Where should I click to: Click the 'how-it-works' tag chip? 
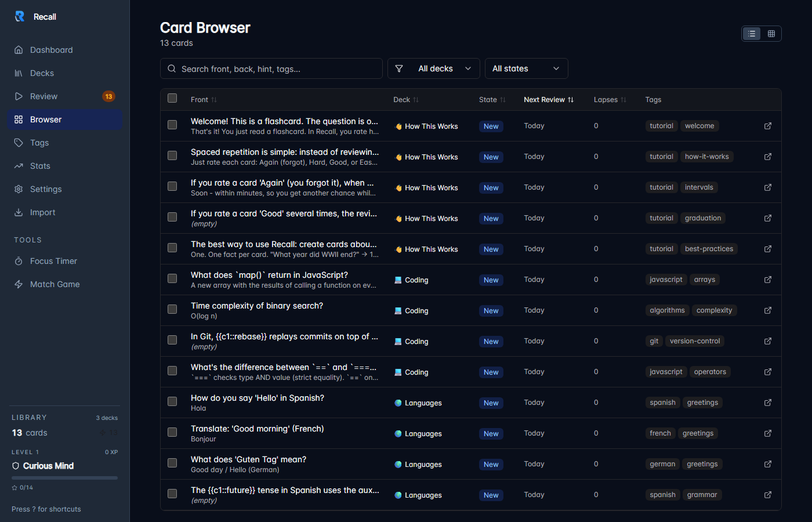point(707,157)
